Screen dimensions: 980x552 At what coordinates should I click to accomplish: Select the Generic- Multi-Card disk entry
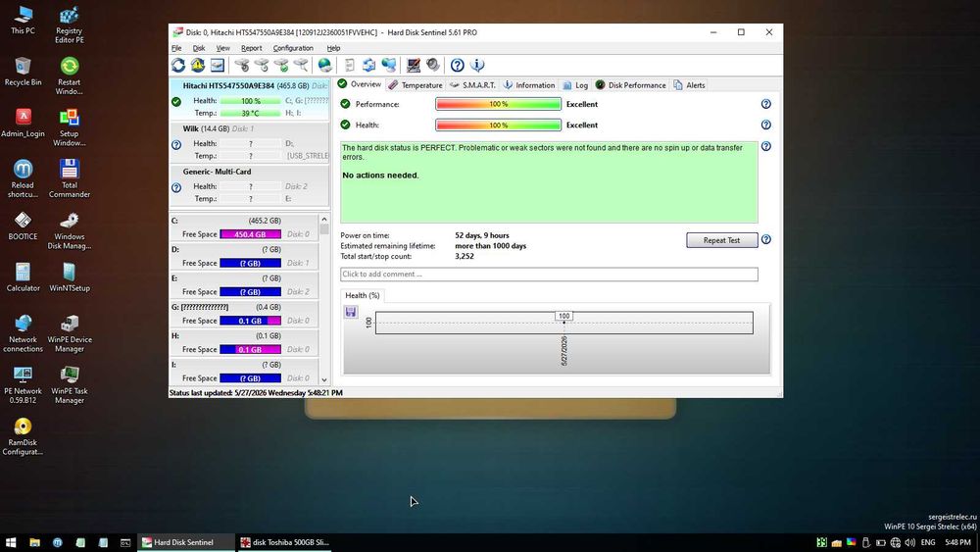[x=249, y=185]
